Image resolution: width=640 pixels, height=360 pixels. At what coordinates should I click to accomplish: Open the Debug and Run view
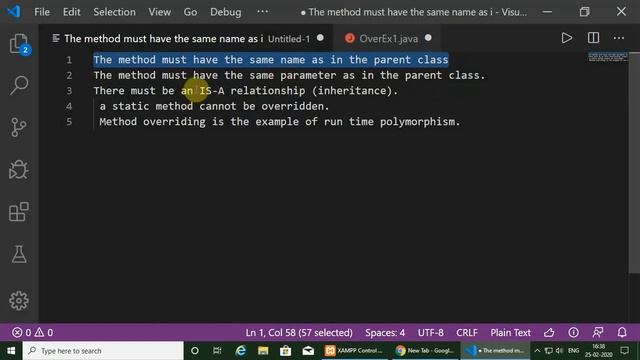(19, 169)
